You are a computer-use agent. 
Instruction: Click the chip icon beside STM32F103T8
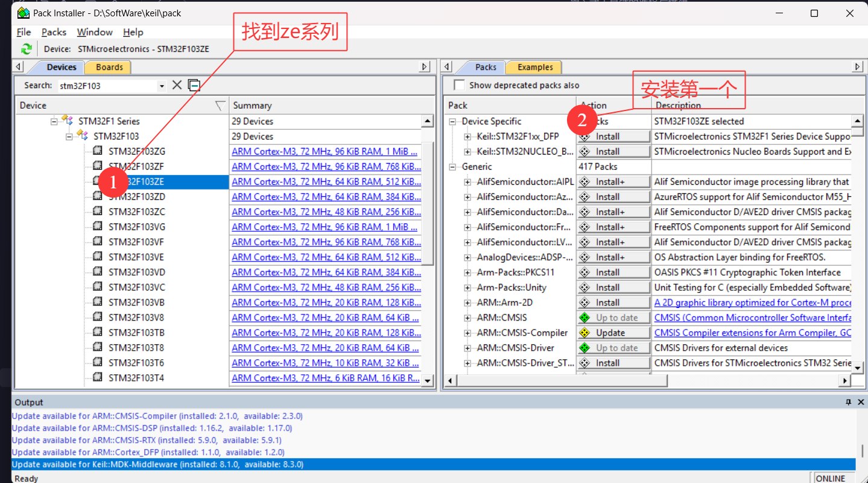(x=98, y=347)
